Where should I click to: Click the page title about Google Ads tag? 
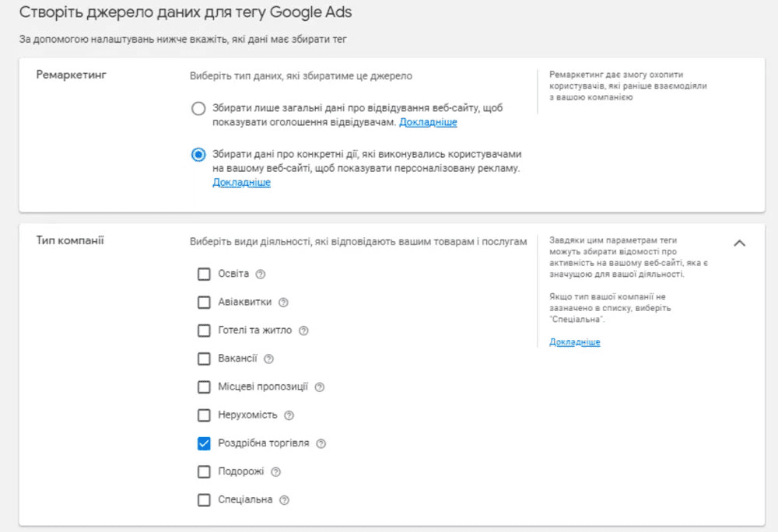coord(186,12)
